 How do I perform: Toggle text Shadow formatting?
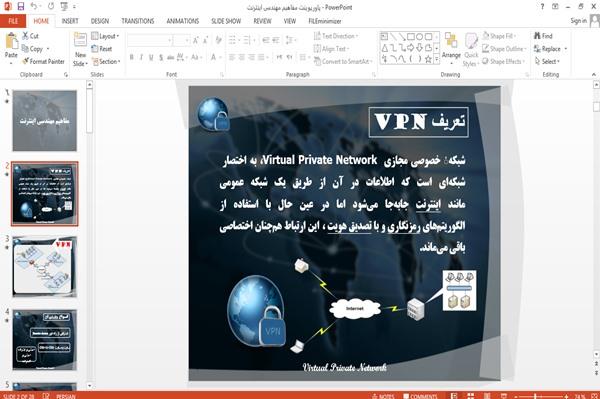pos(161,57)
